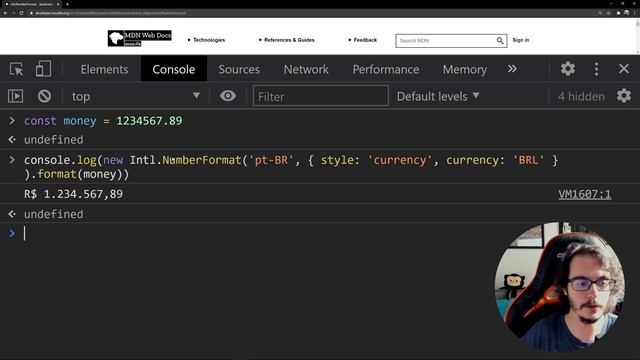The width and height of the screenshot is (640, 360).
Task: Click the Sign in link
Action: pyautogui.click(x=521, y=40)
